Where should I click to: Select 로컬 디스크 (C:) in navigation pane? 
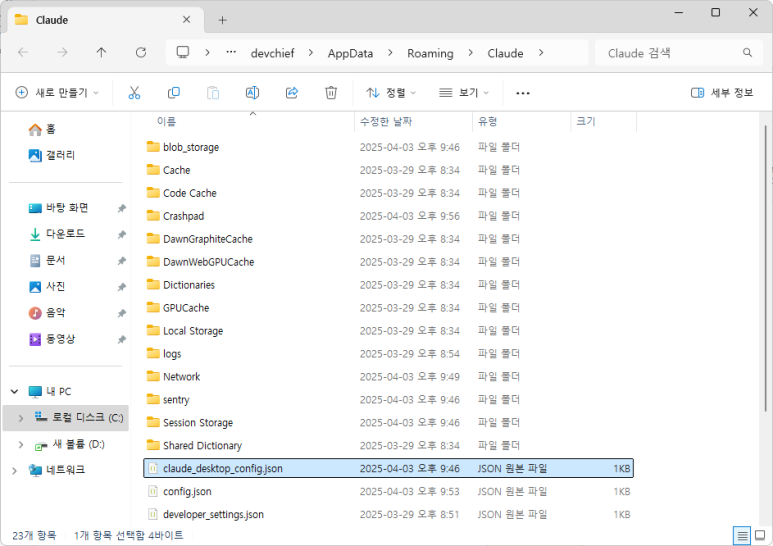66,418
